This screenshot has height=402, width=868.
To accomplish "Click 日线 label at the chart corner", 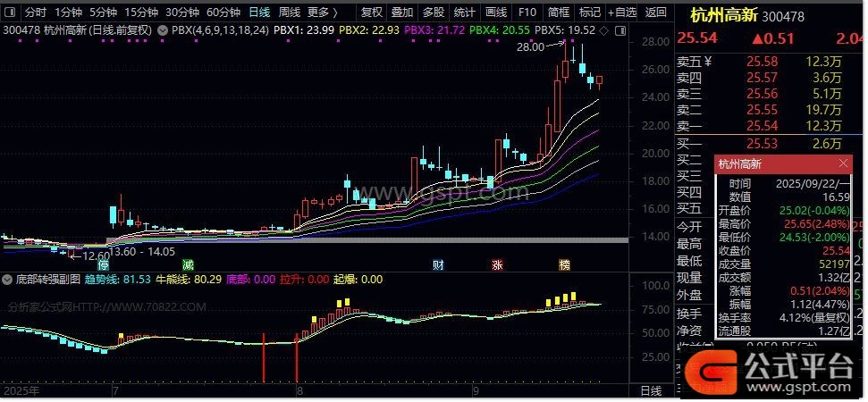I will pyautogui.click(x=651, y=391).
